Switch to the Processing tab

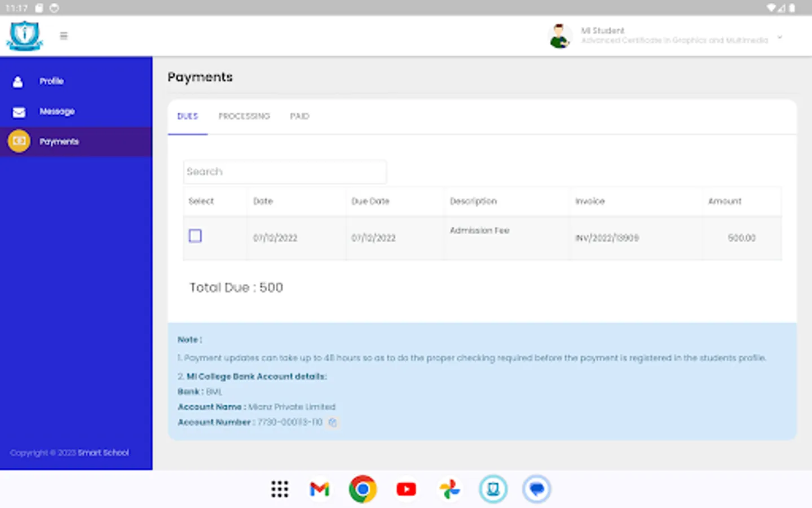tap(244, 116)
